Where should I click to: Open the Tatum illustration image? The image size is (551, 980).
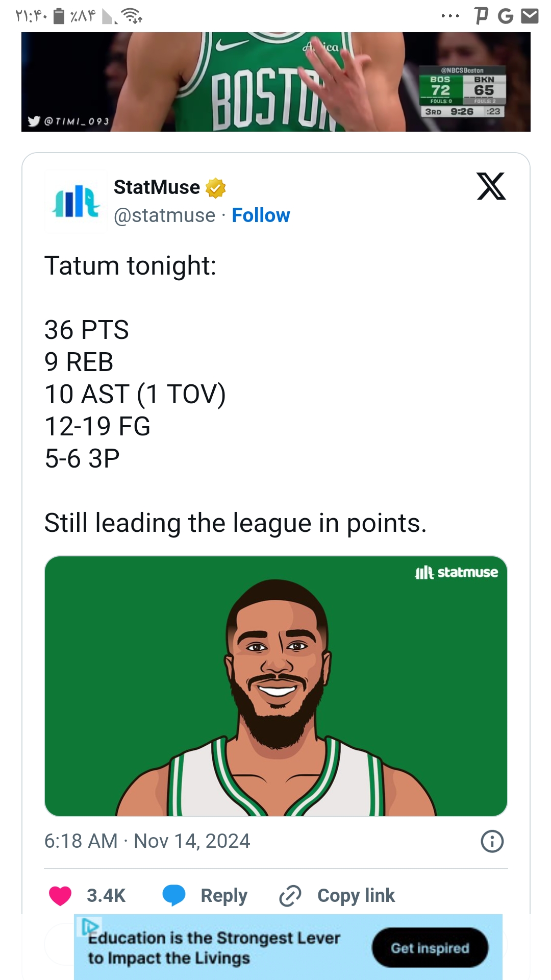click(276, 686)
